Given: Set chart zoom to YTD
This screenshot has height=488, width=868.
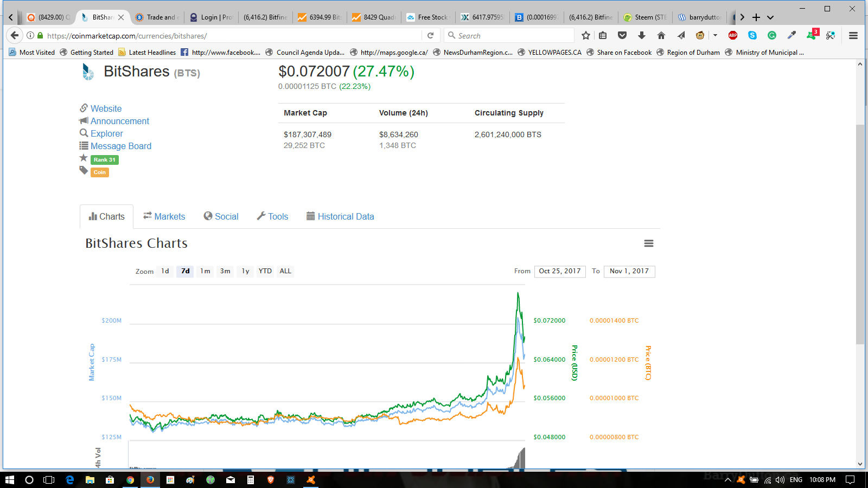Looking at the screenshot, I should 265,271.
